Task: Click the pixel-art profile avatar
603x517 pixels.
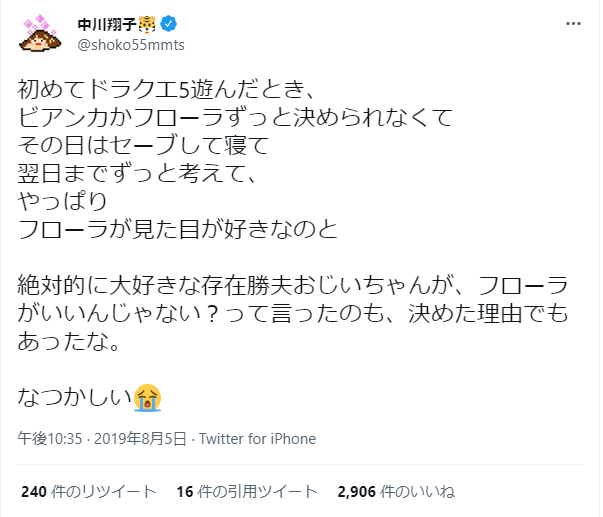Action: (40, 34)
